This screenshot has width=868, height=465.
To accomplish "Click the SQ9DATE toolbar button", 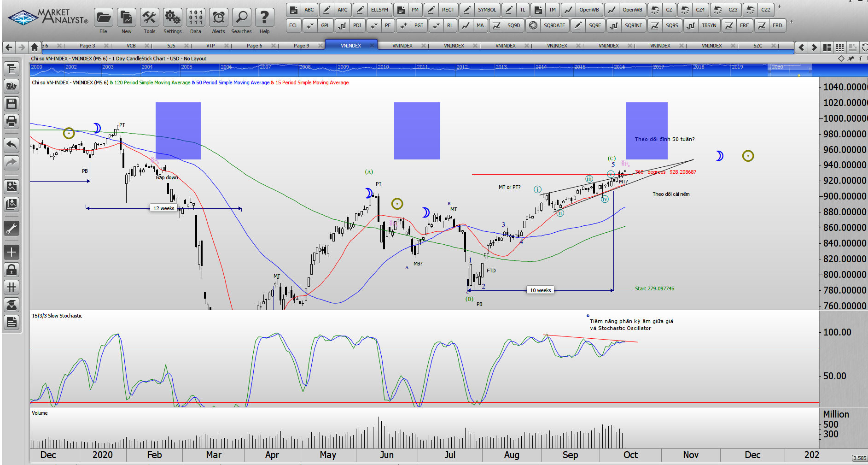I will [554, 25].
